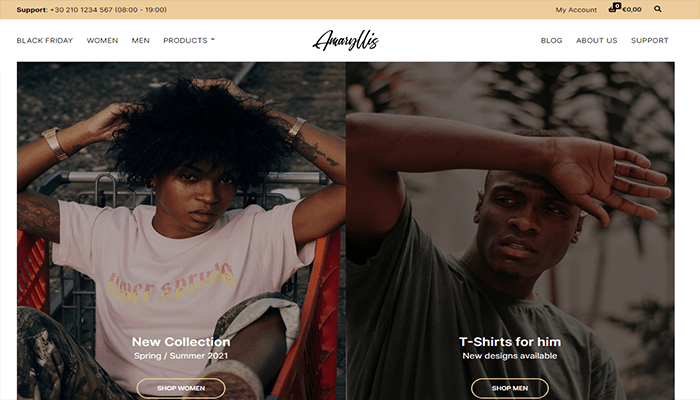Open the Black Friday menu item
The image size is (700, 400).
pos(45,41)
